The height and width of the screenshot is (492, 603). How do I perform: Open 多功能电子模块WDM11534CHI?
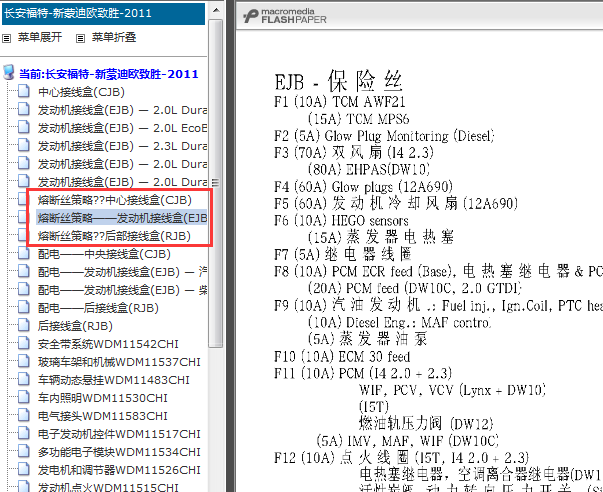pos(119,452)
